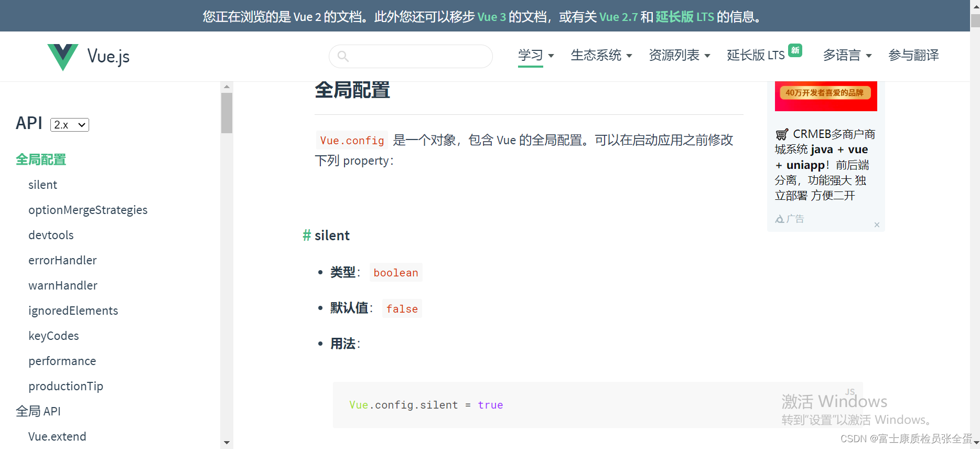Open the 延长版 LTS nav item
The height and width of the screenshot is (449, 980).
(x=756, y=55)
